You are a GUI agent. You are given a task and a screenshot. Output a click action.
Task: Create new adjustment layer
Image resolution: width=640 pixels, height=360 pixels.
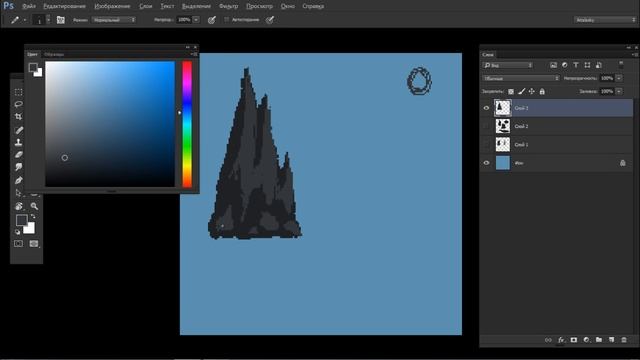click(x=587, y=340)
